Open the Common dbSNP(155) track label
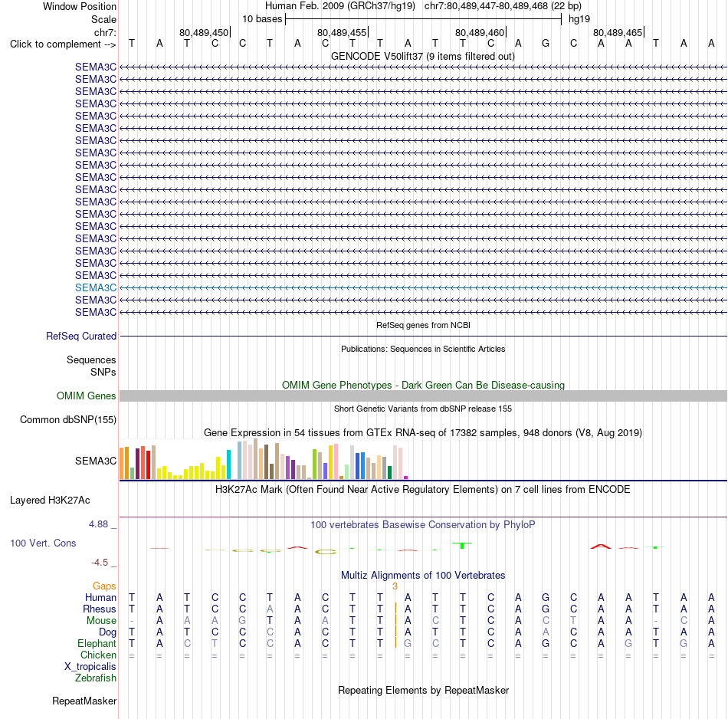 point(67,420)
